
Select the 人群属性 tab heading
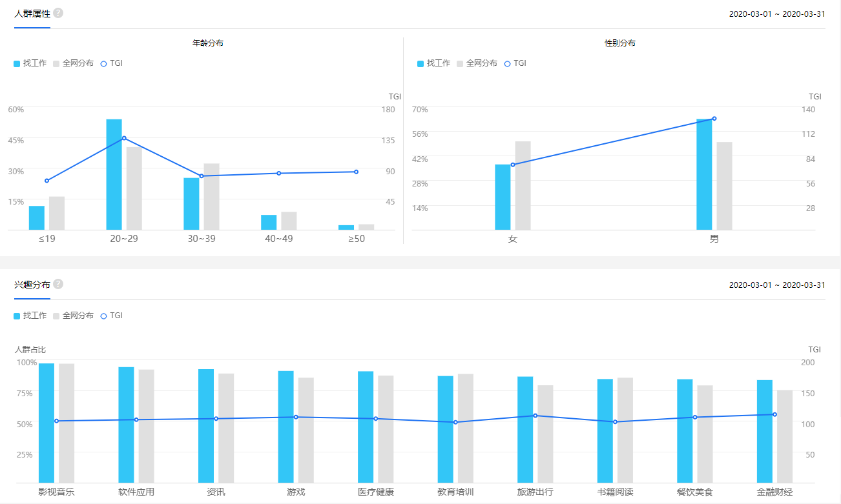point(32,14)
